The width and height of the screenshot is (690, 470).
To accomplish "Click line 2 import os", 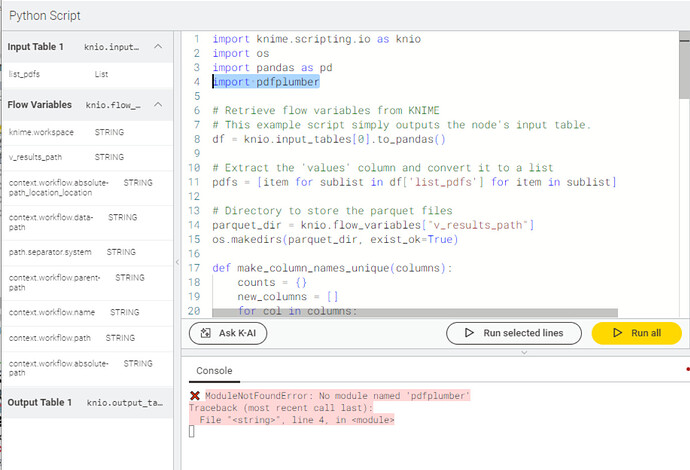I will 241,53.
